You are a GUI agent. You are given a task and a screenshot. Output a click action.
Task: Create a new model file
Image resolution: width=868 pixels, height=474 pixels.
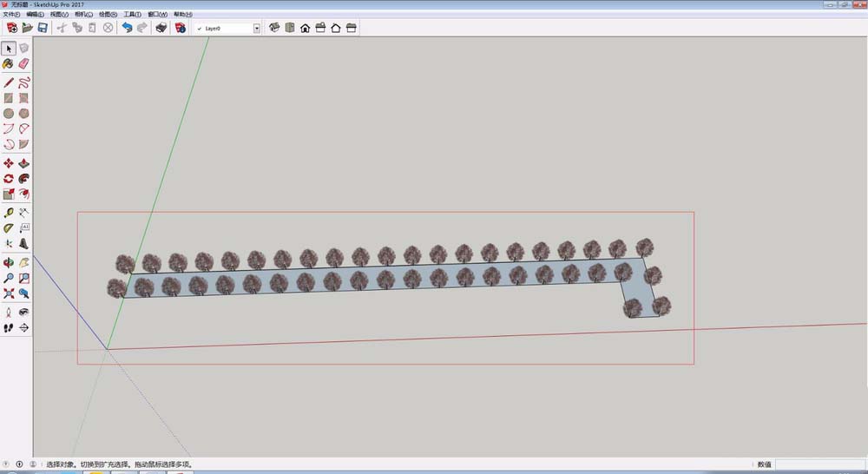[11, 28]
